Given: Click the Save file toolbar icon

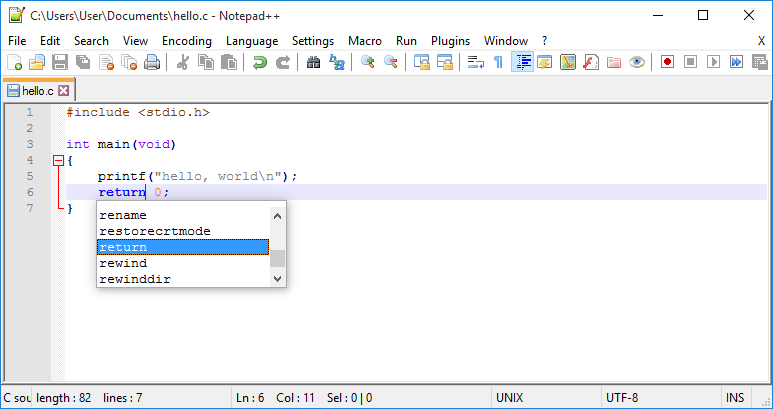Looking at the screenshot, I should tap(60, 62).
